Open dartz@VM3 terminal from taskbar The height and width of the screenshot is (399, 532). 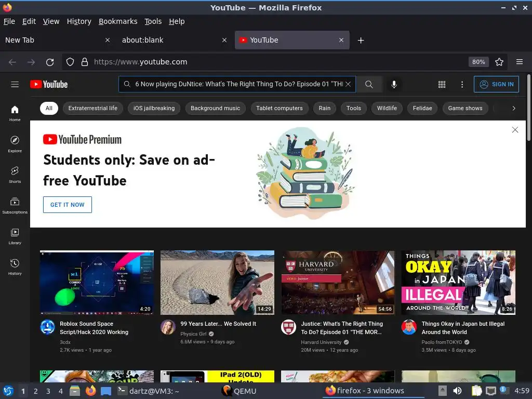coord(148,391)
